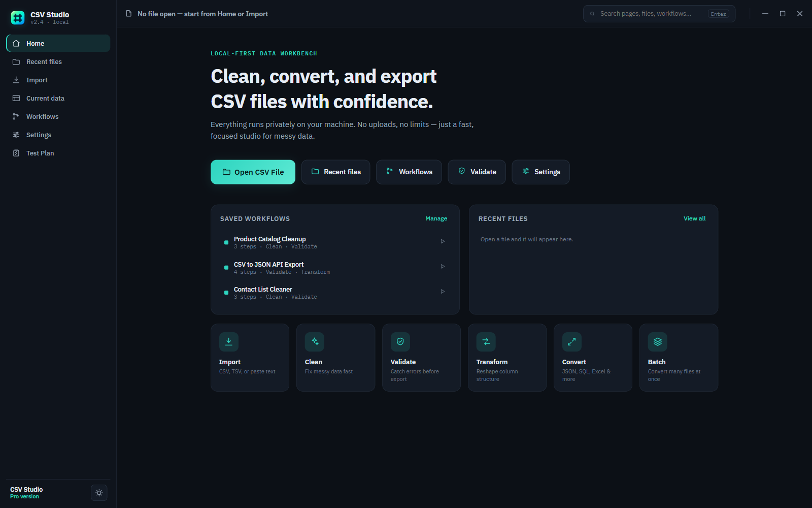The height and width of the screenshot is (508, 812).
Task: Open the Validate card shield icon
Action: [400, 342]
